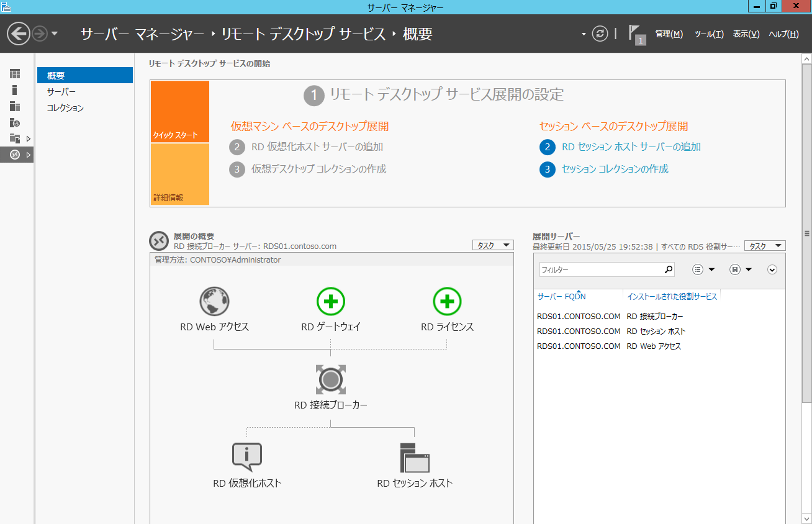
Task: Click the dashboard icon in left sidebar
Action: 15,75
